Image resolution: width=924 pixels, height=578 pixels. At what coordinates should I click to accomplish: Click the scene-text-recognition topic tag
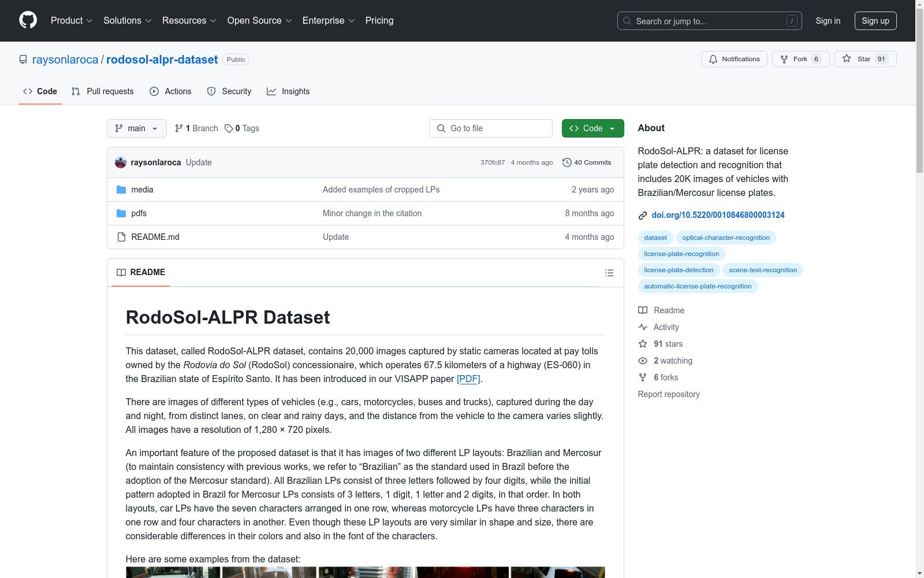(x=763, y=270)
